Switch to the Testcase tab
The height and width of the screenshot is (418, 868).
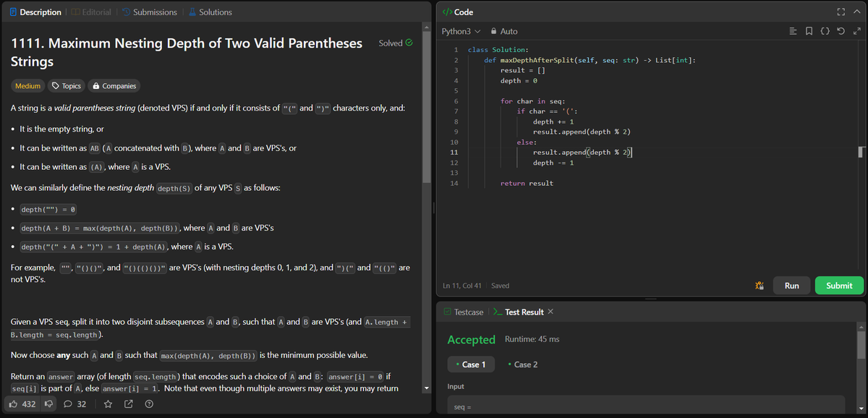463,312
